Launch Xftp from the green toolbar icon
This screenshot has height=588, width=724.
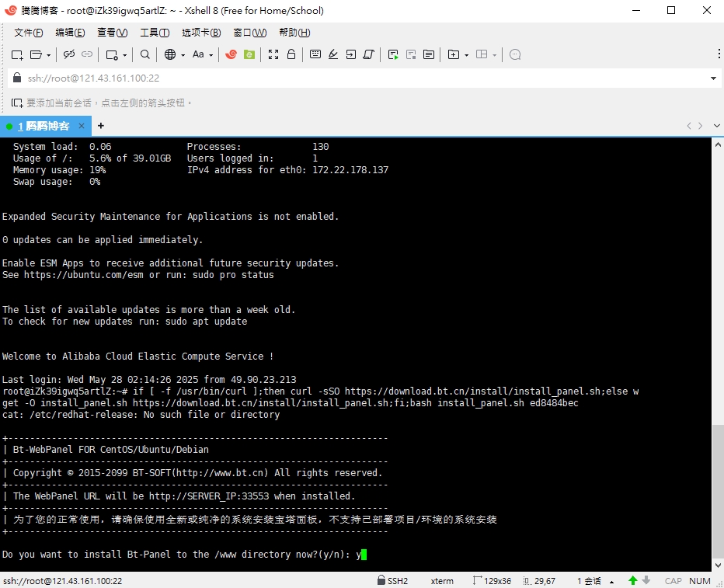tap(249, 54)
